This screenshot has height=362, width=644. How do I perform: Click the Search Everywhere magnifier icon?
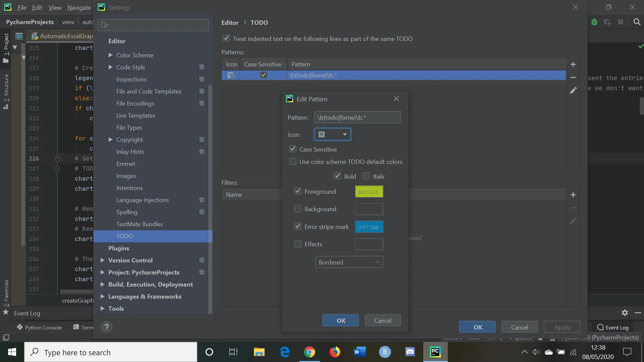[x=637, y=22]
